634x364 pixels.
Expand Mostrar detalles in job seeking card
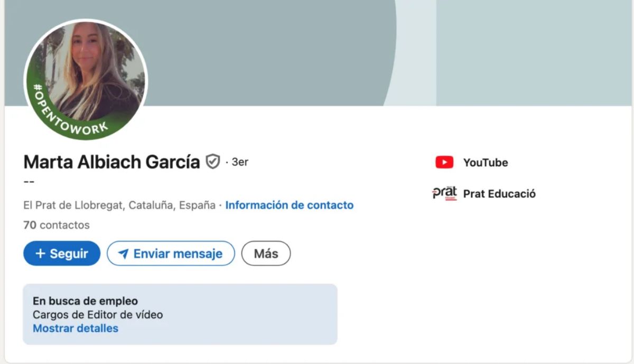76,329
